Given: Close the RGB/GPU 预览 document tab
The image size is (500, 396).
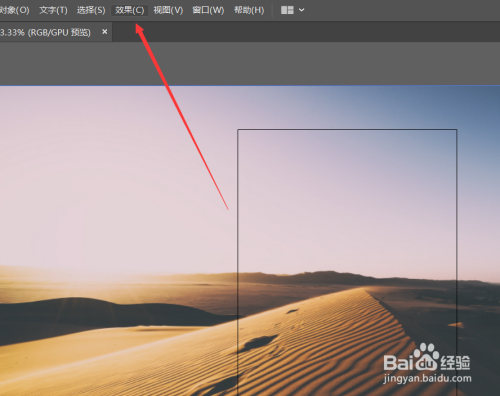Looking at the screenshot, I should (x=105, y=32).
